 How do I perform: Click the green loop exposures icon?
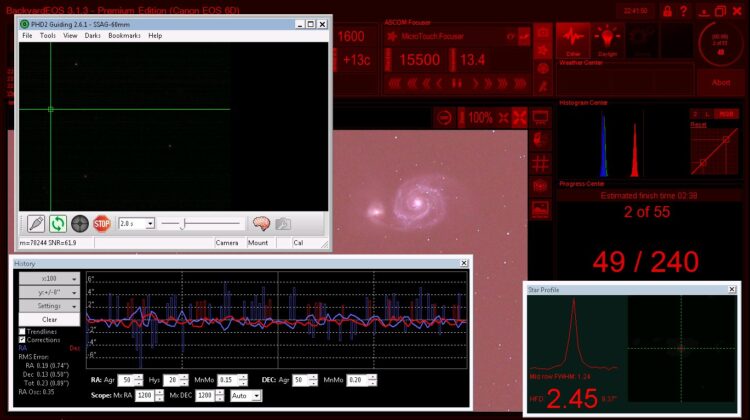58,223
